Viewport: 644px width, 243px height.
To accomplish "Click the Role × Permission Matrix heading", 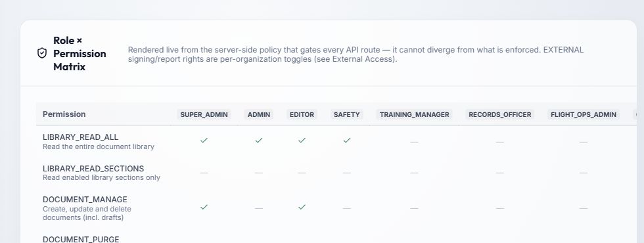I will point(80,53).
